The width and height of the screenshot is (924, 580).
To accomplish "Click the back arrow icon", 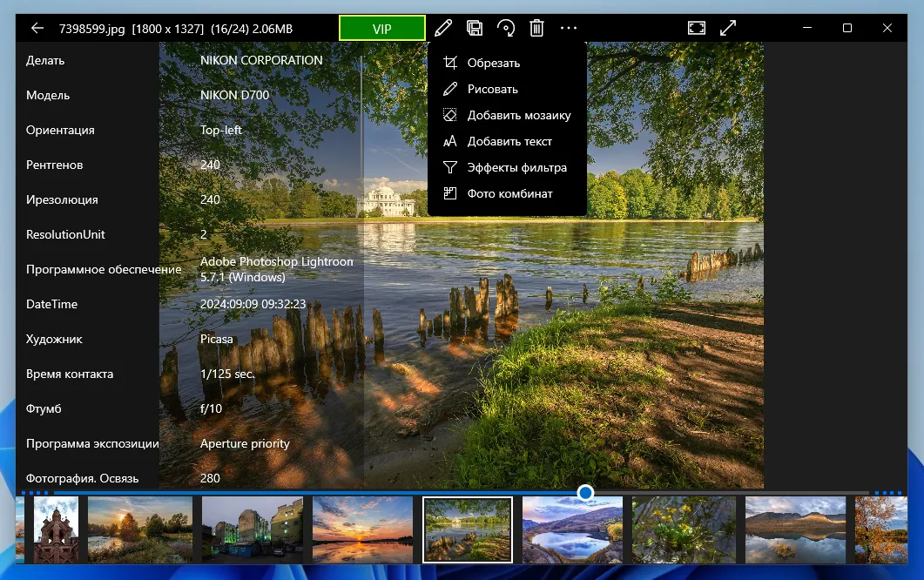I will pyautogui.click(x=37, y=28).
